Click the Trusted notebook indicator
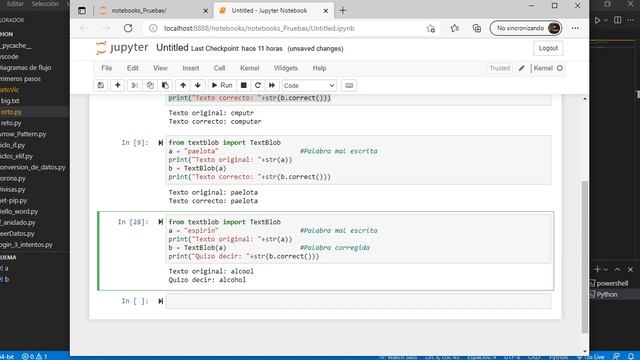Screen dimensions: 640x360 coord(500,68)
